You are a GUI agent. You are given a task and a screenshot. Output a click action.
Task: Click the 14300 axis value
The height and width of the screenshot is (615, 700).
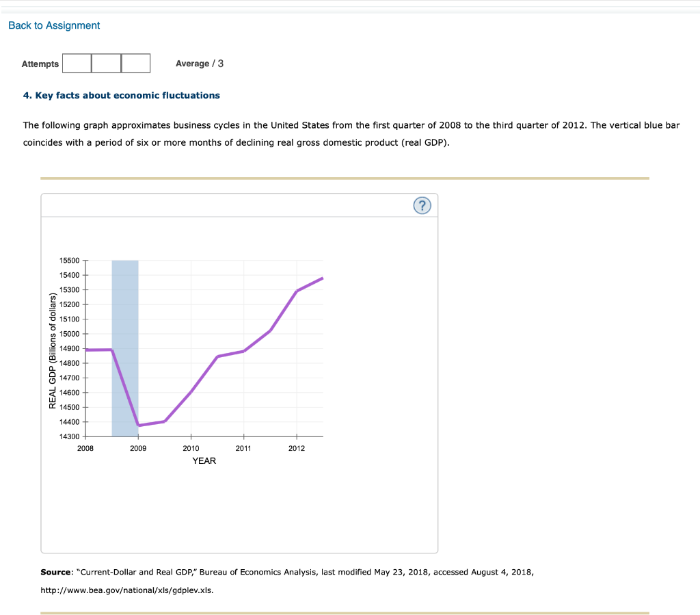coord(70,436)
